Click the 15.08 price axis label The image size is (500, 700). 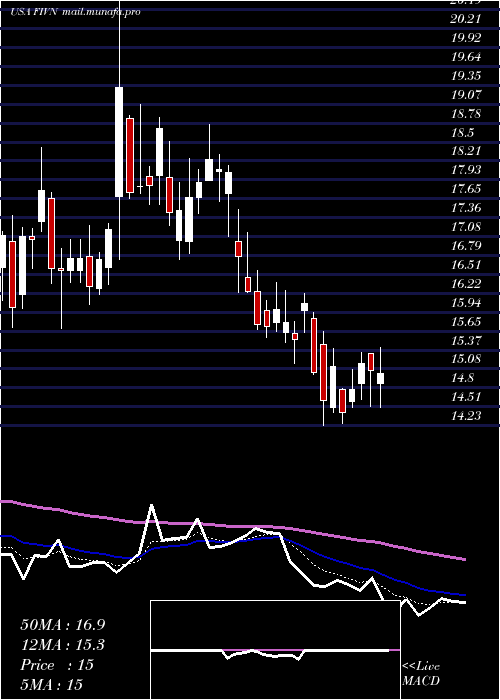(466, 359)
